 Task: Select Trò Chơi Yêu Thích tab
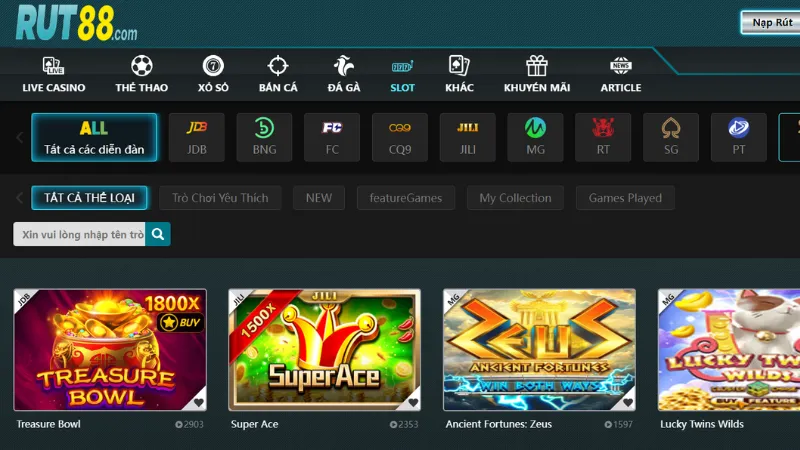[x=220, y=198]
